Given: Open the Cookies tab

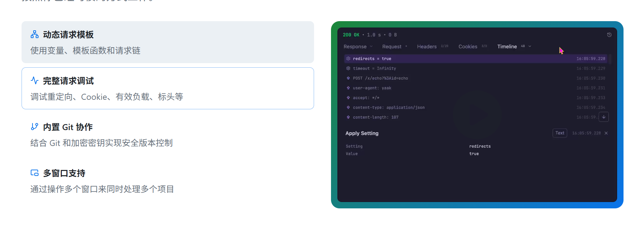Looking at the screenshot, I should 468,47.
